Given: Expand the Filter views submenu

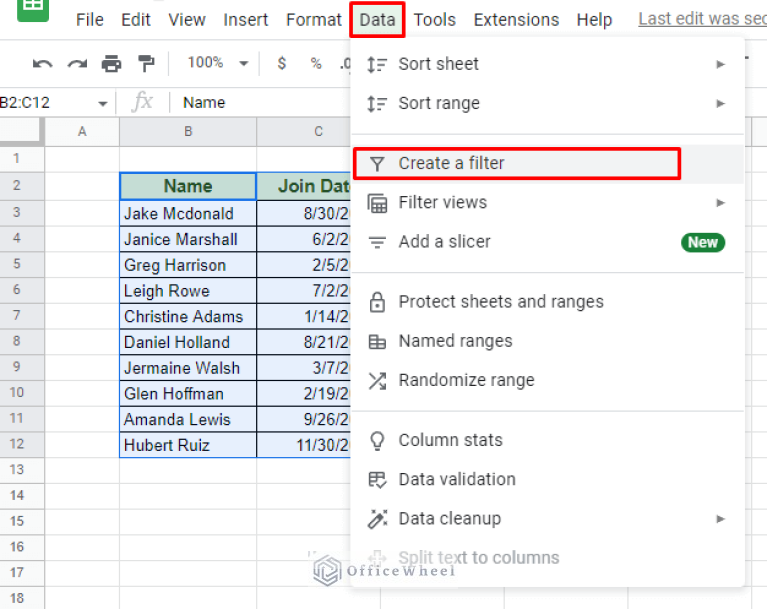Looking at the screenshot, I should [x=720, y=203].
